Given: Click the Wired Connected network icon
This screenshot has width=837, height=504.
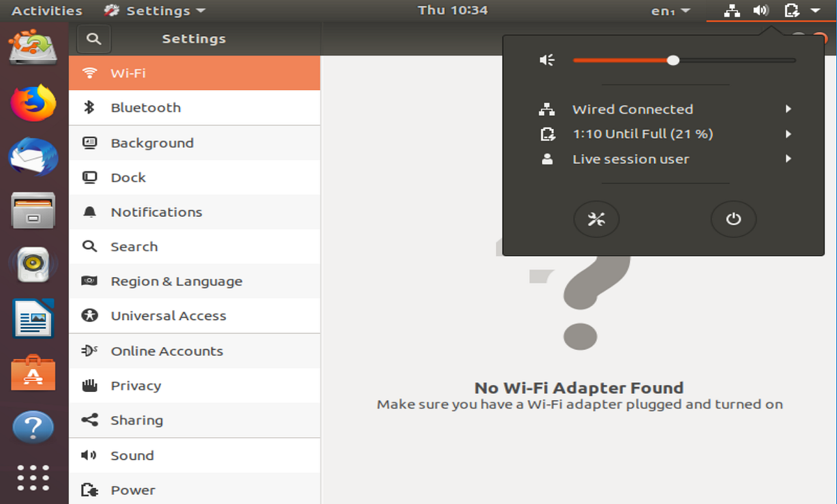Looking at the screenshot, I should point(547,109).
